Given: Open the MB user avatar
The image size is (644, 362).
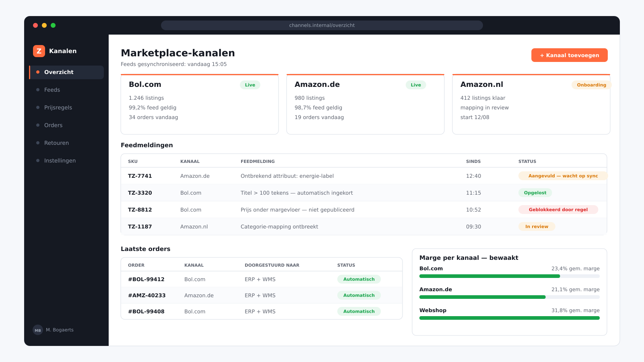Looking at the screenshot, I should coord(38,330).
